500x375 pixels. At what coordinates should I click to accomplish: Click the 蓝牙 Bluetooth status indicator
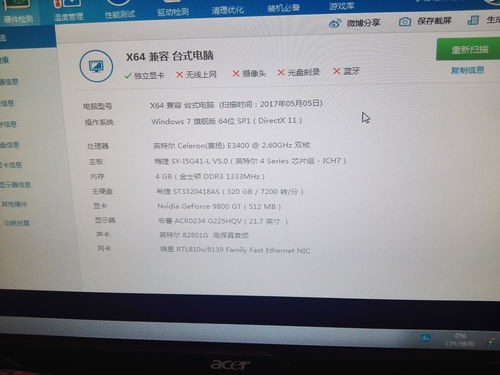click(346, 71)
